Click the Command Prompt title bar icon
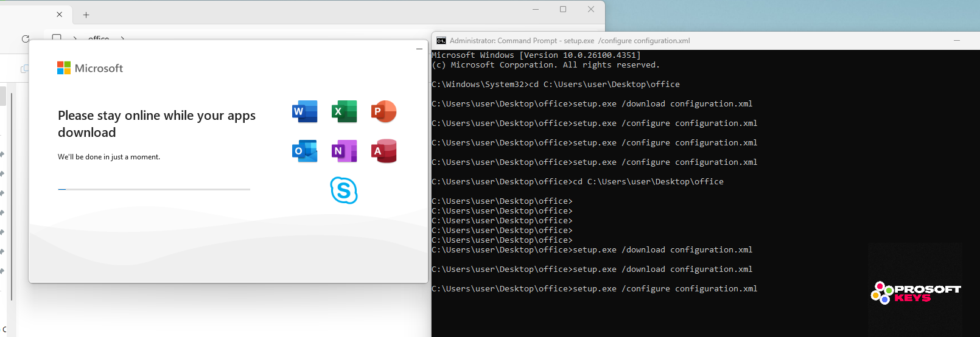980x337 pixels. coord(441,41)
